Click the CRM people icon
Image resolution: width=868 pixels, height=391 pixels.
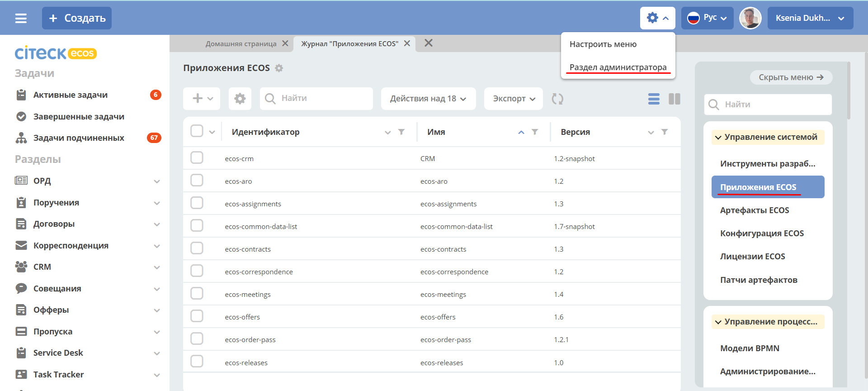pyautogui.click(x=21, y=267)
